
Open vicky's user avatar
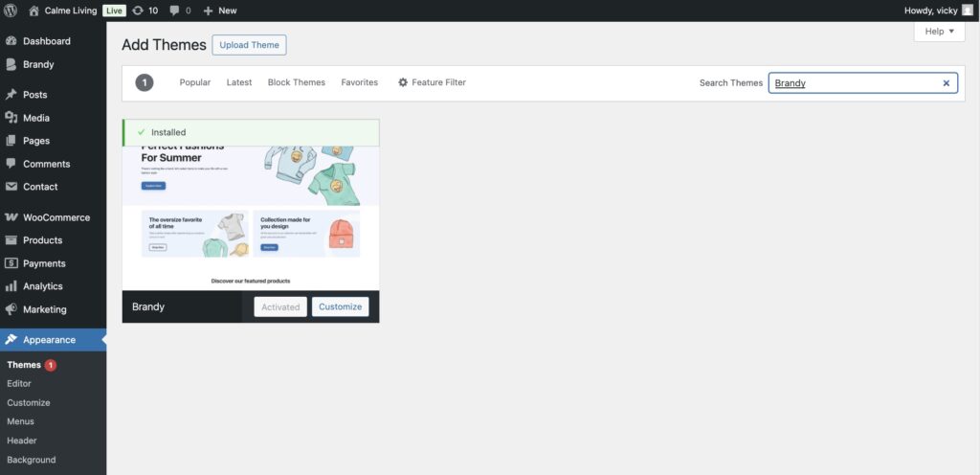[x=967, y=11]
